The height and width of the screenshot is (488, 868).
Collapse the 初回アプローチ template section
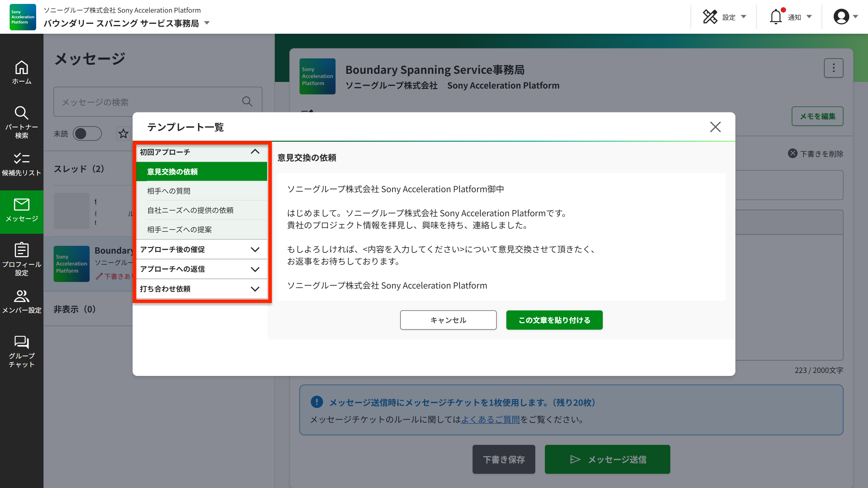point(255,152)
